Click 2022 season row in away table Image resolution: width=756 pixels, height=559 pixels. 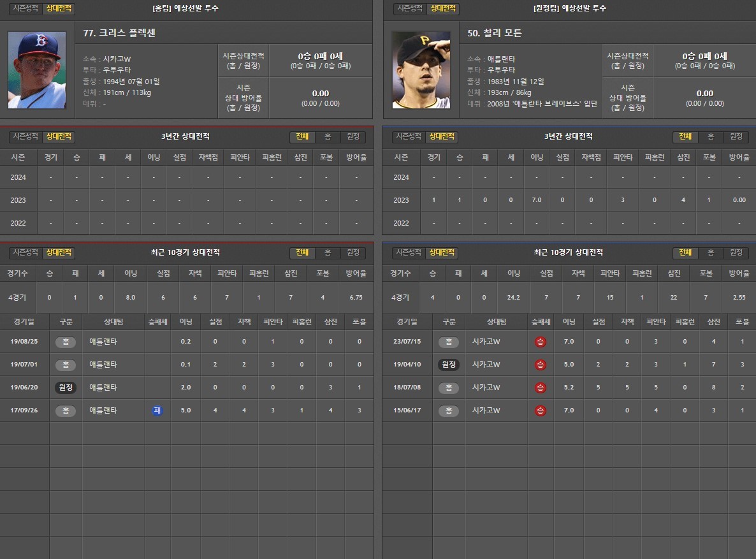569,223
